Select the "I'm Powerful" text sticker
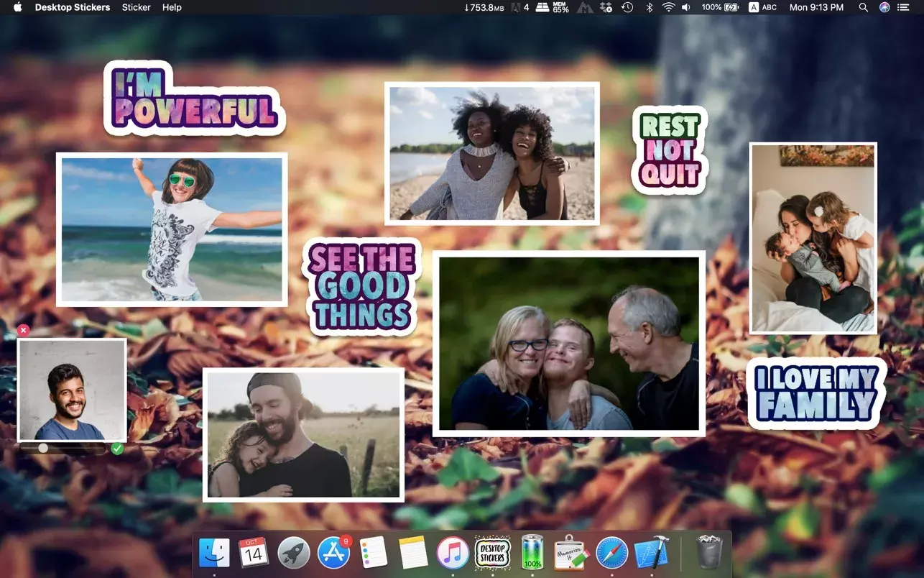This screenshot has height=578, width=924. point(194,101)
